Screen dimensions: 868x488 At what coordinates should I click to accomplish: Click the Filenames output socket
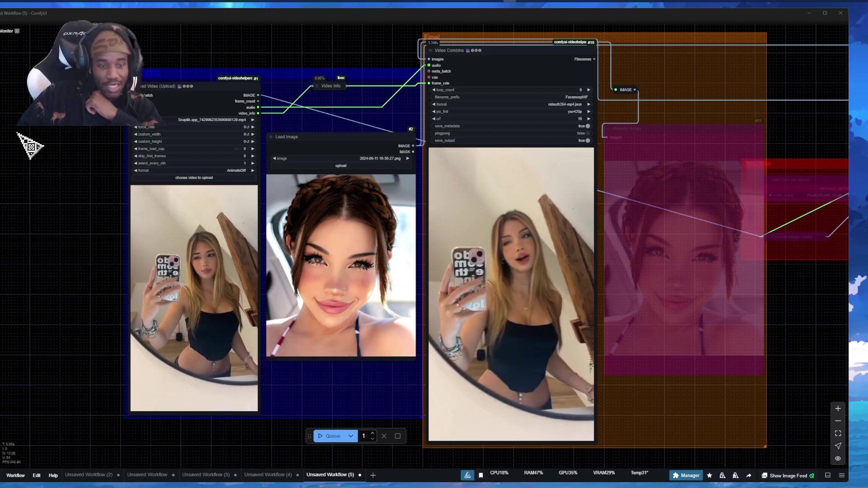click(594, 59)
